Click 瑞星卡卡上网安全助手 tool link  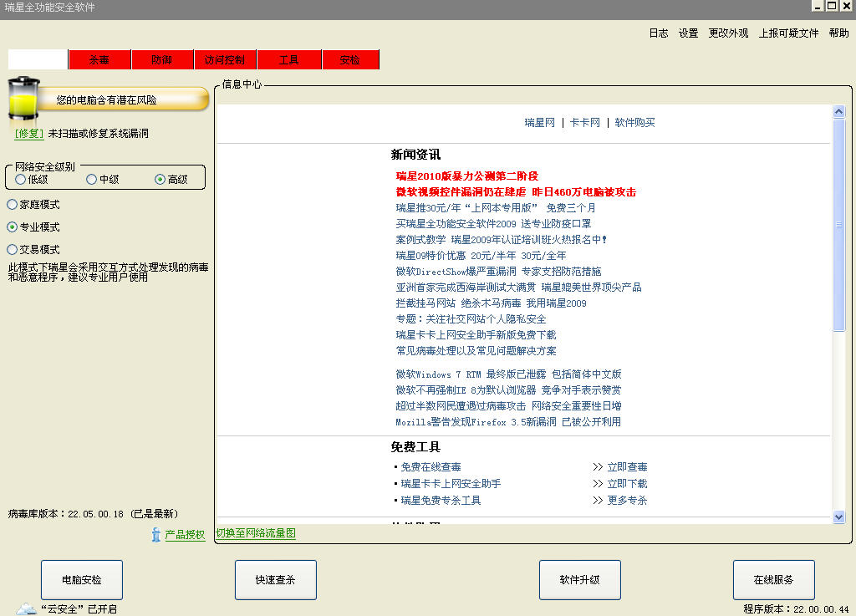coord(451,483)
